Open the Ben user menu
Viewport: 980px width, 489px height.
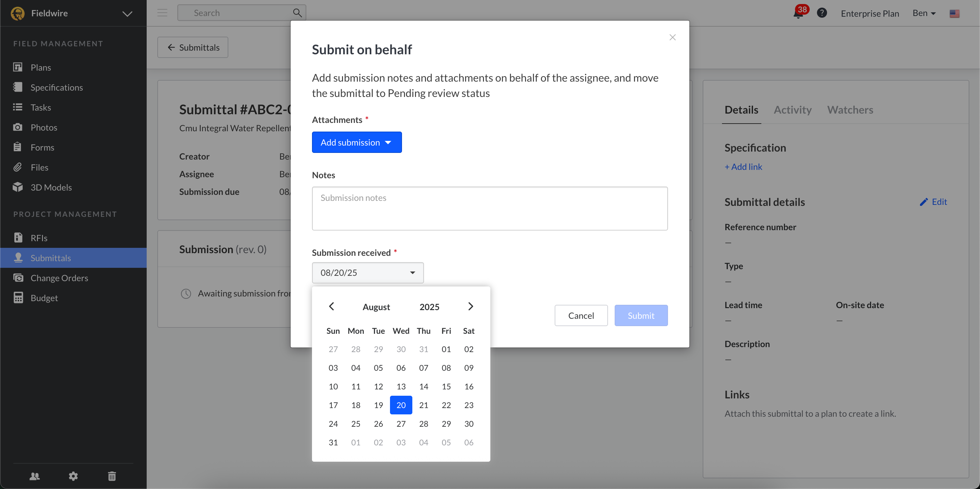click(924, 13)
